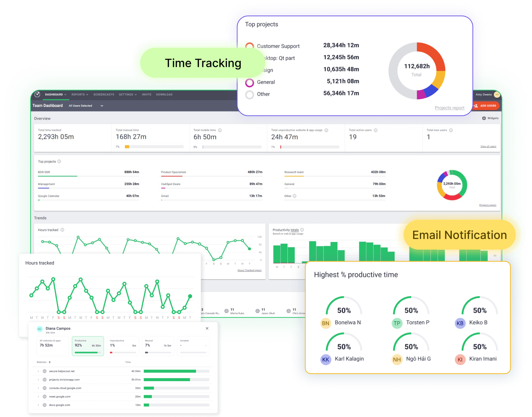Screen dimensions: 532x417
Task: Show info next to Other project
Action: 295,196
